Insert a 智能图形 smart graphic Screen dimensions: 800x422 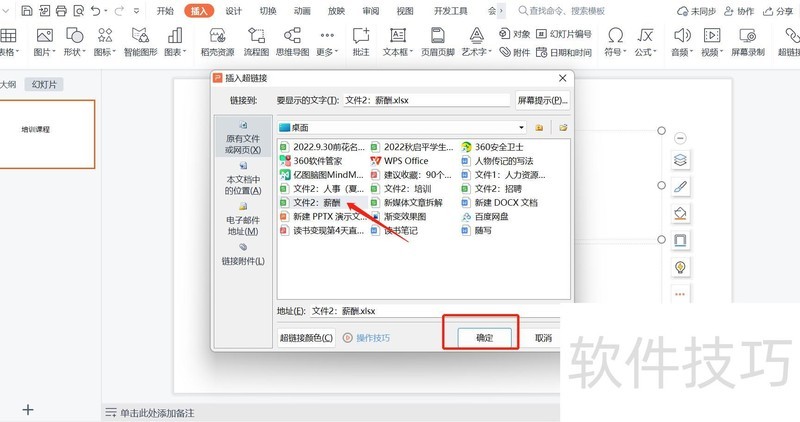pyautogui.click(x=140, y=42)
